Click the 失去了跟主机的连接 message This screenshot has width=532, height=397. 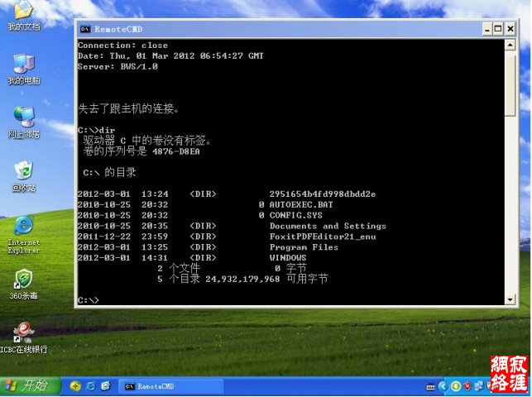pos(128,108)
